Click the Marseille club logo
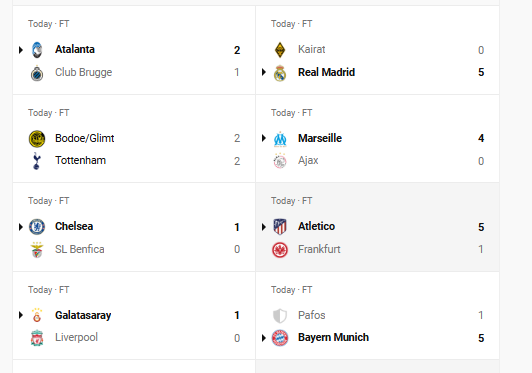Screen dimensions: 532x373 [280, 139]
